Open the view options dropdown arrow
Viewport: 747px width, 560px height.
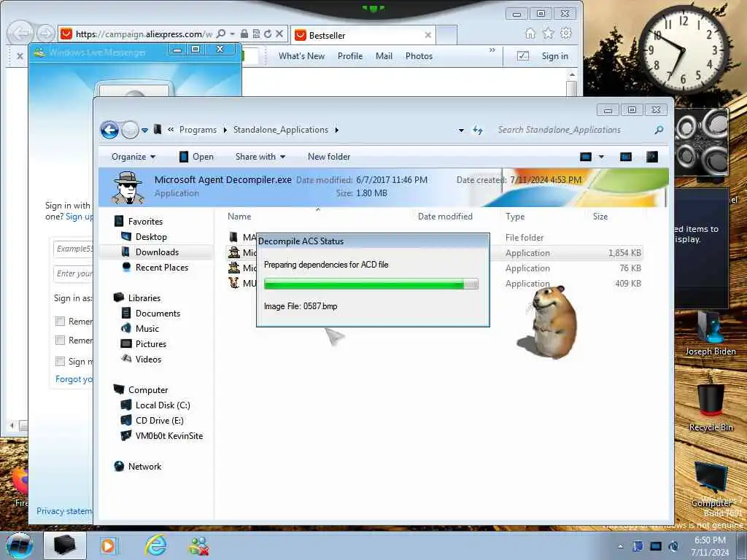coord(601,157)
